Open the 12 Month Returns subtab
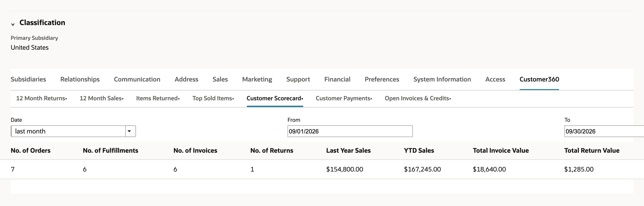This screenshot has width=644, height=206. pyautogui.click(x=42, y=98)
